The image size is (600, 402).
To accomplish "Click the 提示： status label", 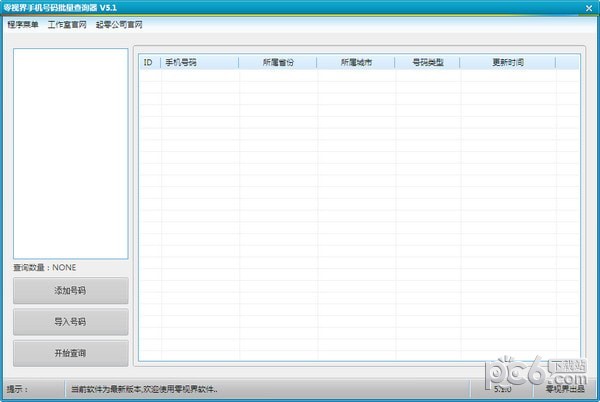I will (18, 389).
